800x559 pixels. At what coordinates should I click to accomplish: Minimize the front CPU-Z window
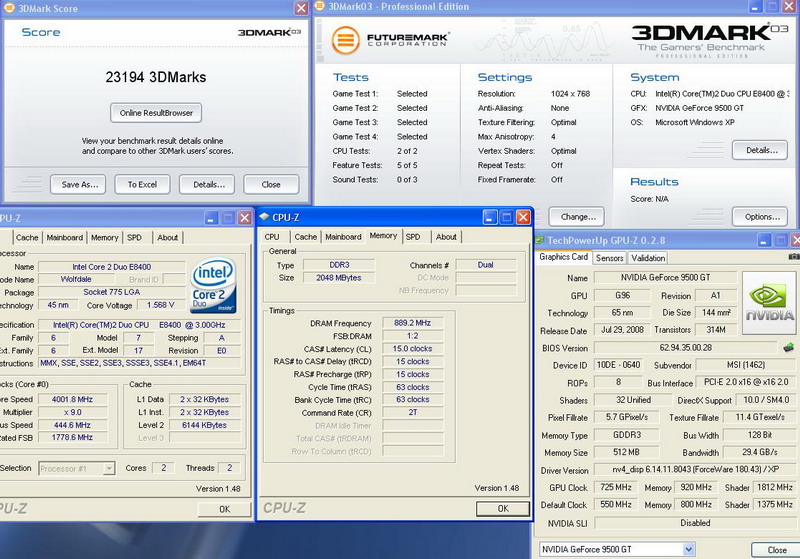pyautogui.click(x=490, y=217)
